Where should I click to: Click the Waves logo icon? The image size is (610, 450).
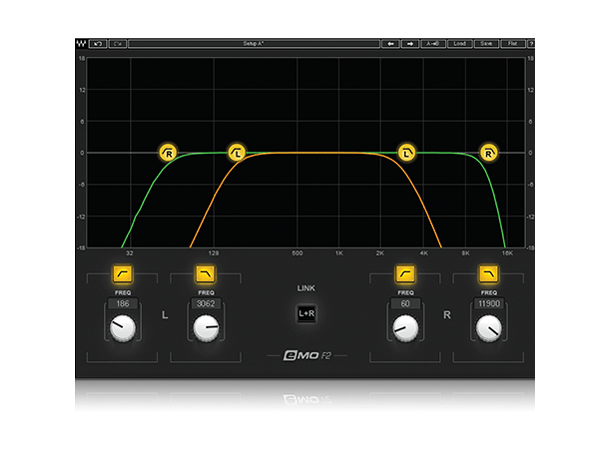(x=81, y=44)
